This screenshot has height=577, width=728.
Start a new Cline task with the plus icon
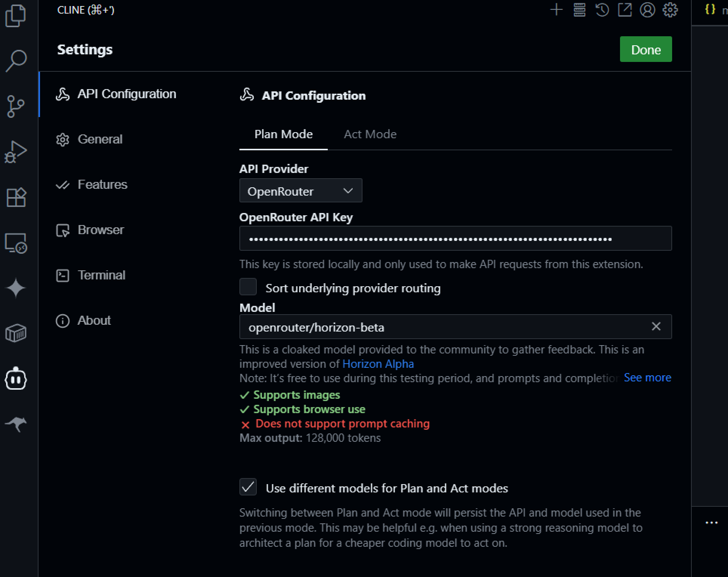click(x=556, y=10)
